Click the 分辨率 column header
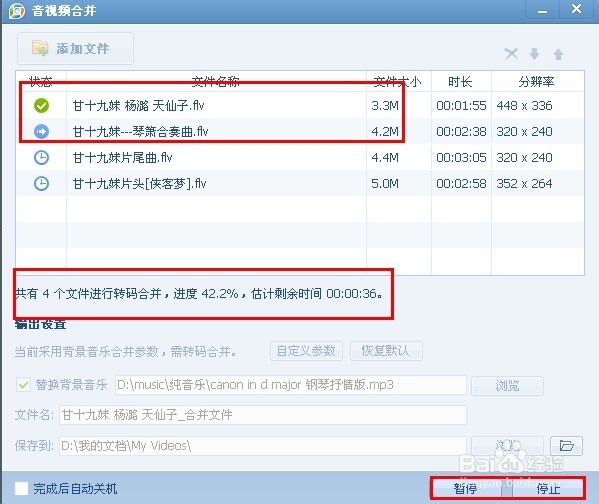The height and width of the screenshot is (504, 599). 537,81
